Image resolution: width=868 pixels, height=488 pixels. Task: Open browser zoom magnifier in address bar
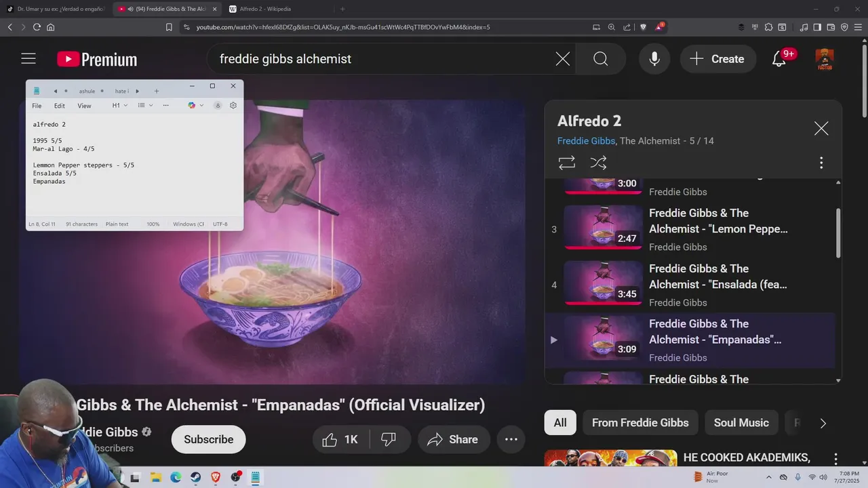click(x=612, y=27)
